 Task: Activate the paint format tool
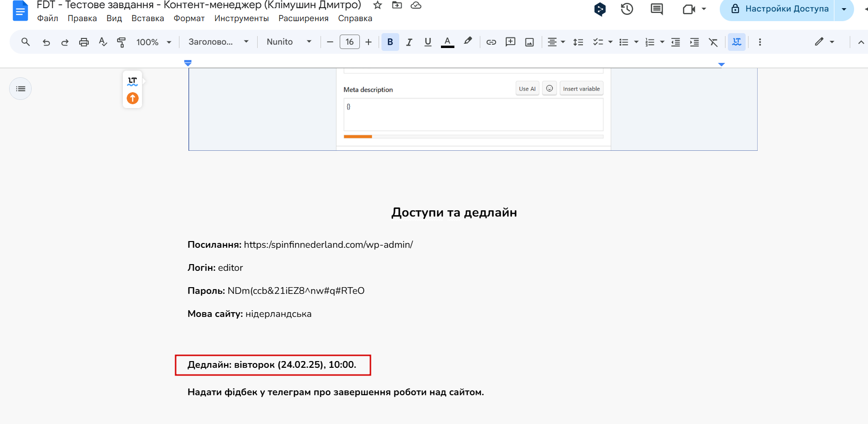pyautogui.click(x=121, y=42)
